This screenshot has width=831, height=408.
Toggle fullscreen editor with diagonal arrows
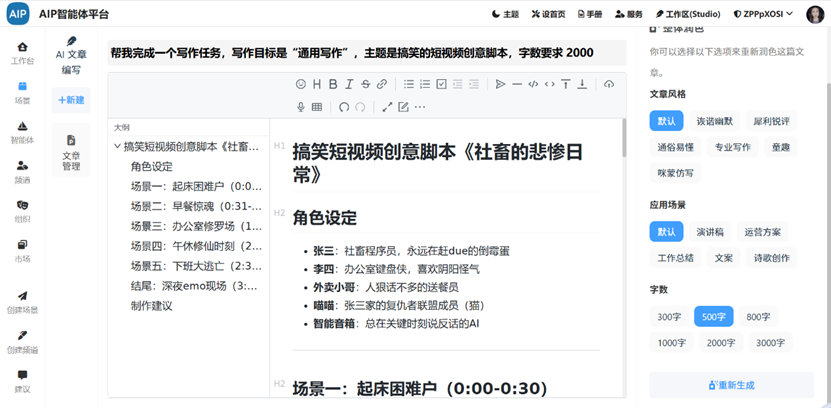coord(387,107)
